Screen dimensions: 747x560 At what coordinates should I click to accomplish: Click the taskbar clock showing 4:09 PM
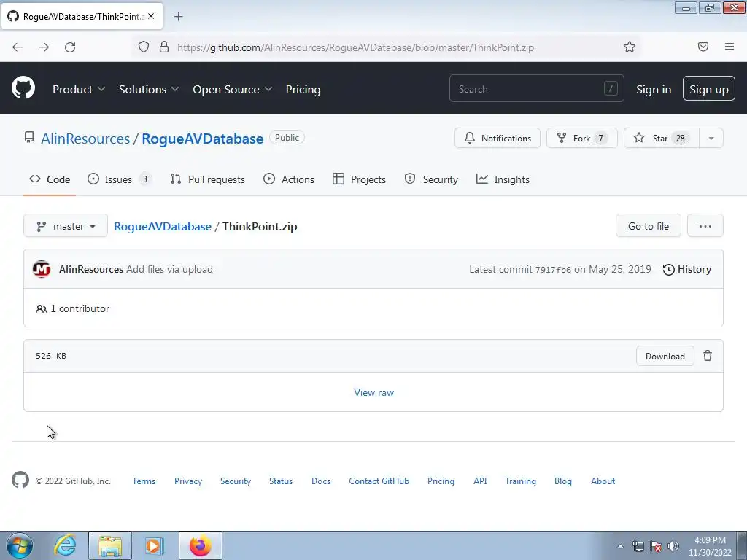tap(710, 546)
